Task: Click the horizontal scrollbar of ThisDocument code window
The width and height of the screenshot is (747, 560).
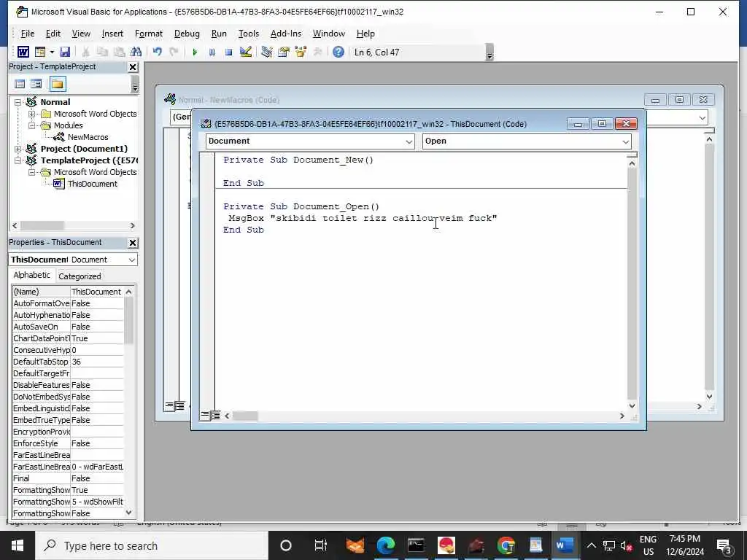Action: point(424,416)
